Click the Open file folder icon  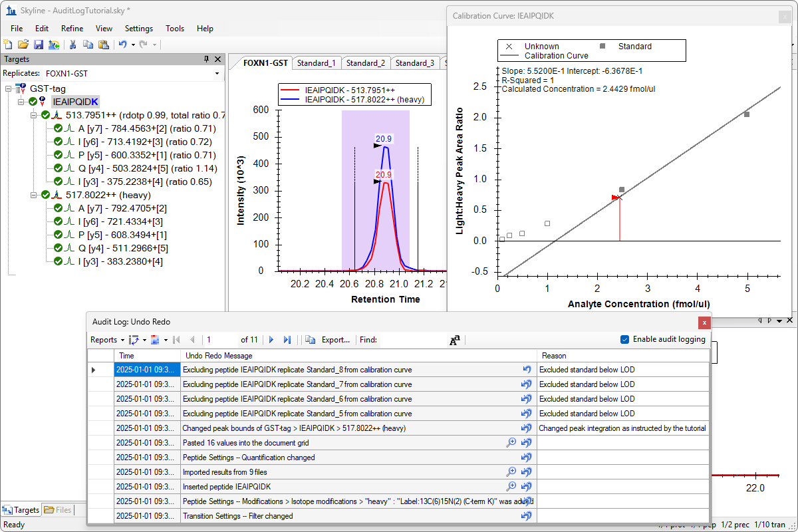pyautogui.click(x=23, y=45)
